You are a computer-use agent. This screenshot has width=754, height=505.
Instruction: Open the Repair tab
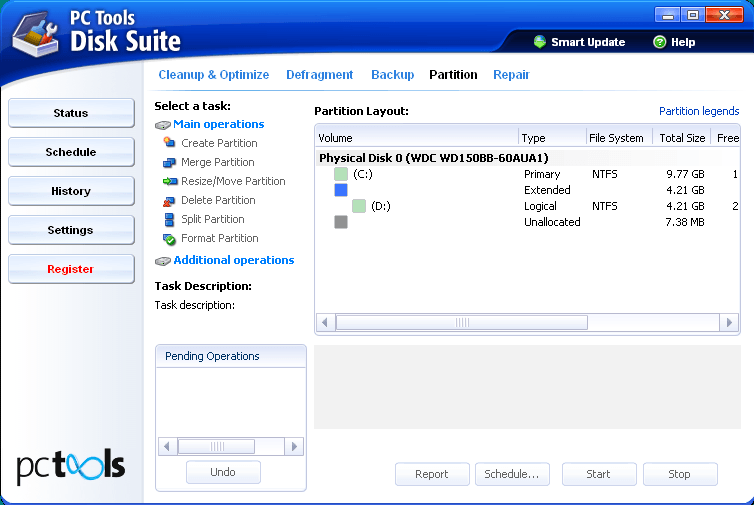[511, 75]
